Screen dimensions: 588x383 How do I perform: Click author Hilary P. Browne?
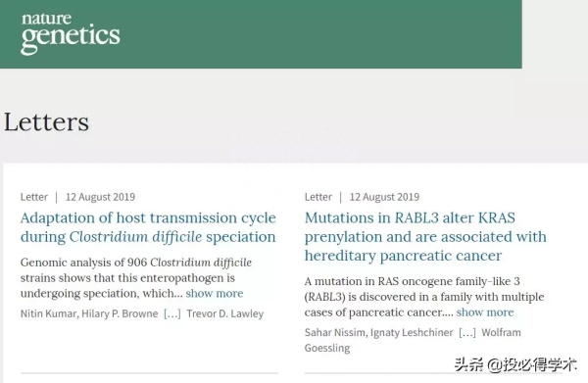[120, 313]
